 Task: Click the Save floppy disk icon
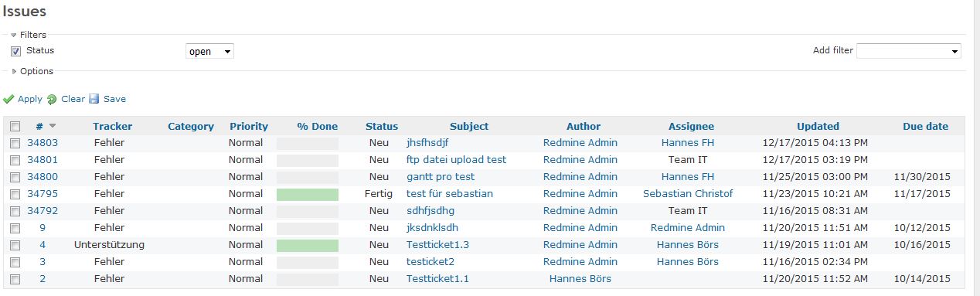[94, 99]
